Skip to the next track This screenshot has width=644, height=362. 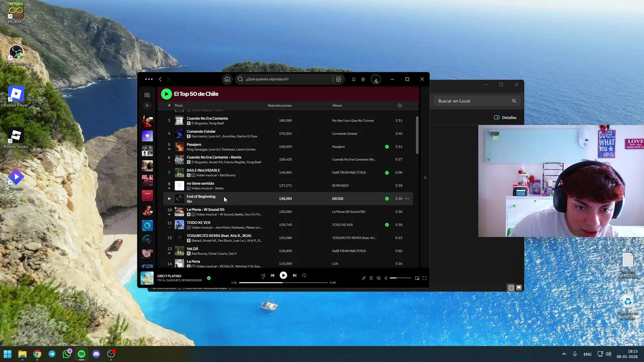[294, 276]
